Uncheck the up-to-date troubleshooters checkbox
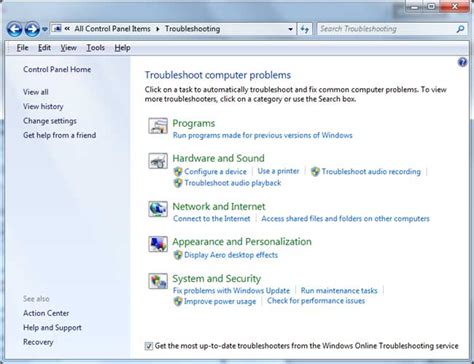474x364 pixels. (x=149, y=346)
